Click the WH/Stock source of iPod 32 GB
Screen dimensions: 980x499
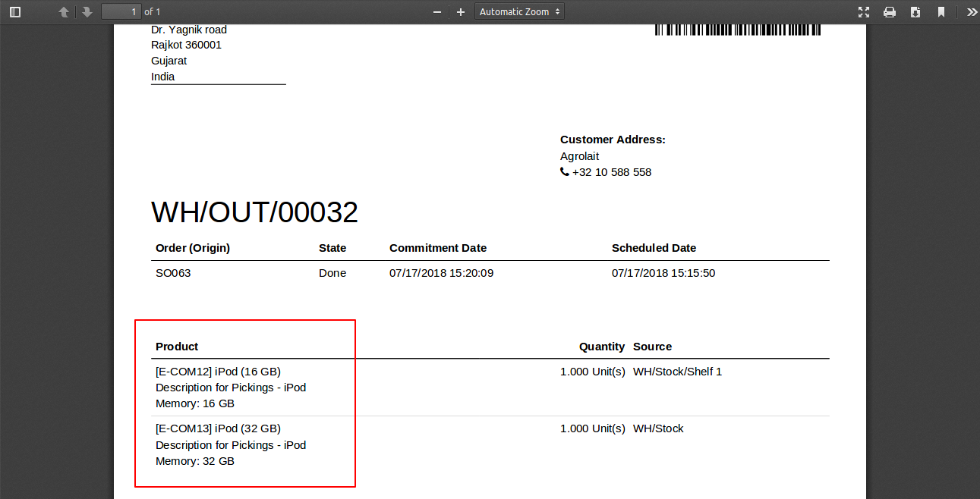(658, 428)
